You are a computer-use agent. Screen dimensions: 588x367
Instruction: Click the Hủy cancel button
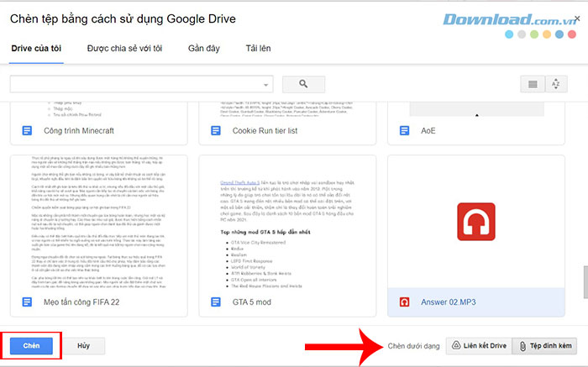coord(83,345)
